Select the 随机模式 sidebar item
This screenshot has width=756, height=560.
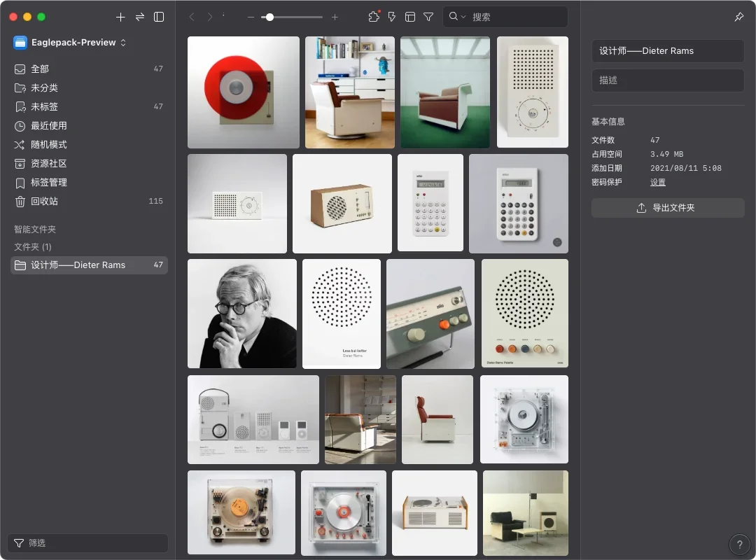(x=49, y=145)
